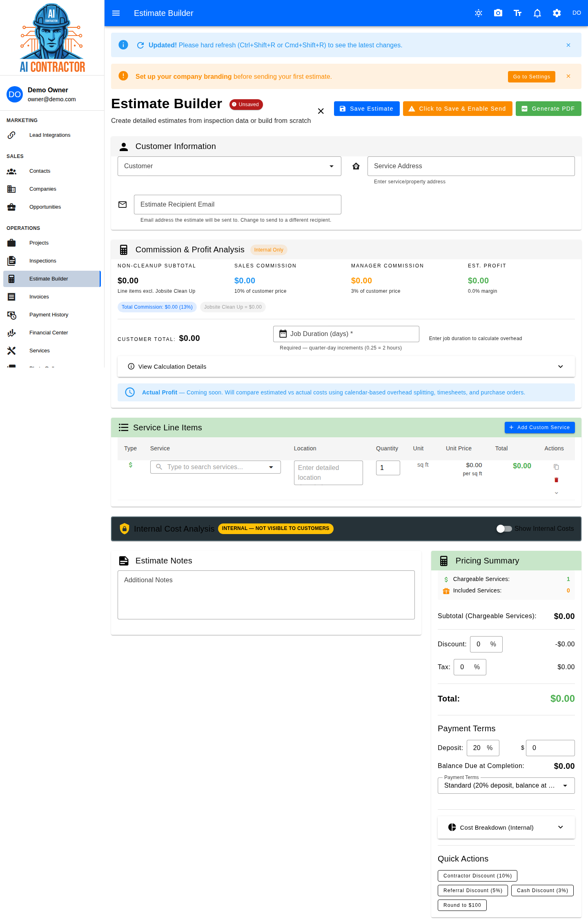Delete the service line item

556,480
